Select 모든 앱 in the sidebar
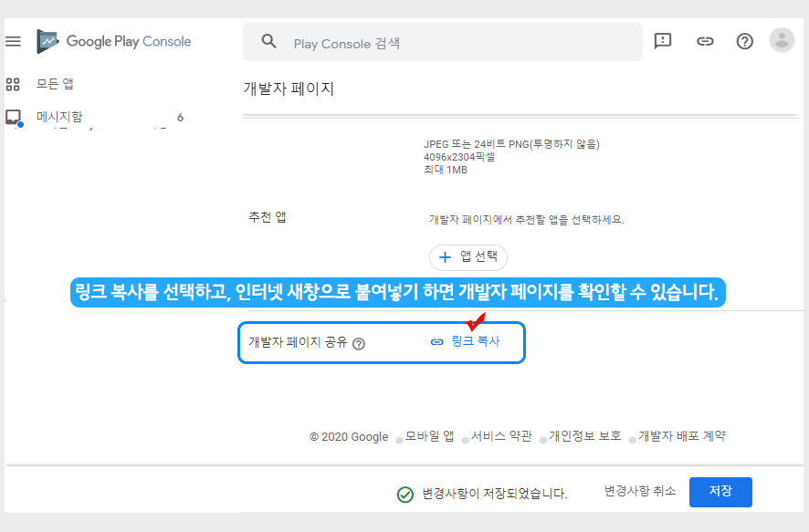Image resolution: width=809 pixels, height=532 pixels. pos(55,84)
